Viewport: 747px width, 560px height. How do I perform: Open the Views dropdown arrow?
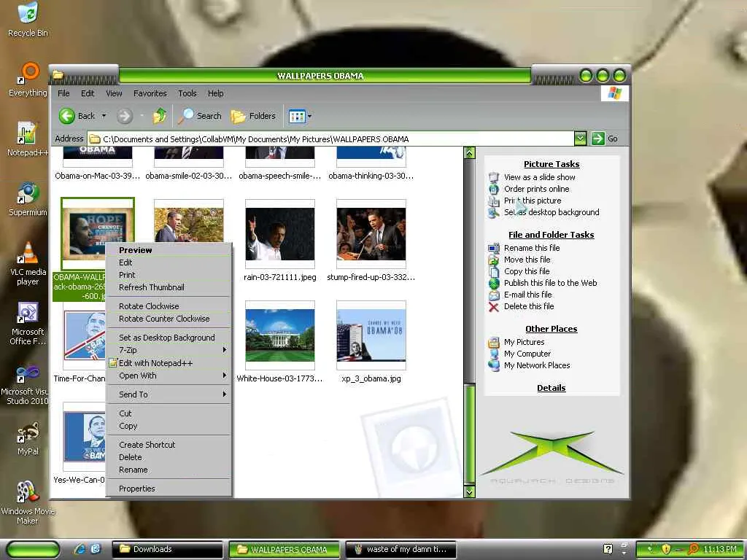pyautogui.click(x=309, y=116)
